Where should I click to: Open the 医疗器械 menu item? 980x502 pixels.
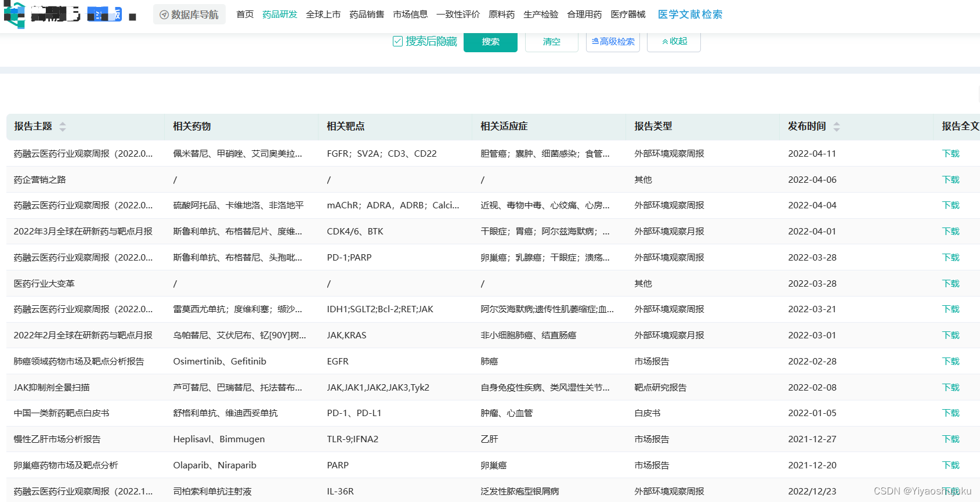[628, 15]
